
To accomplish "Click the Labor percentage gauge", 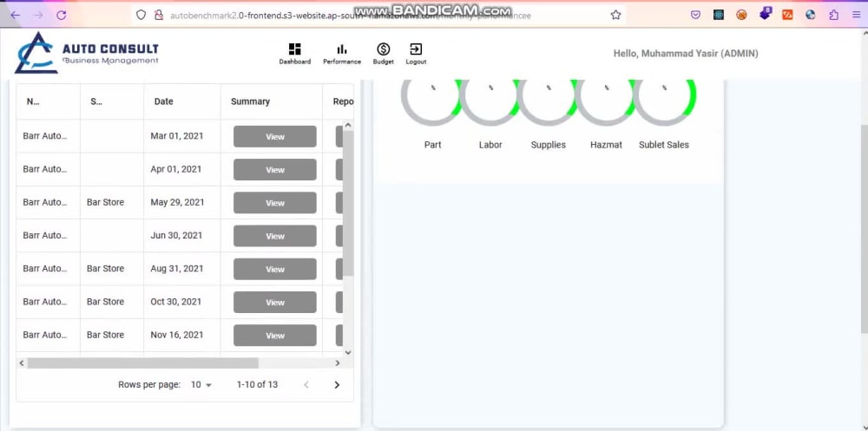I will pos(490,95).
